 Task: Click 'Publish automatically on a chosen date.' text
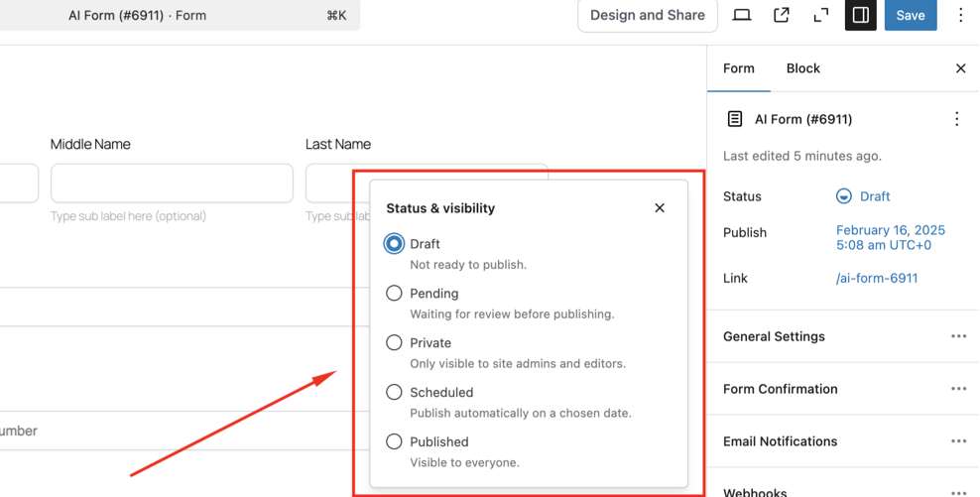pos(521,413)
